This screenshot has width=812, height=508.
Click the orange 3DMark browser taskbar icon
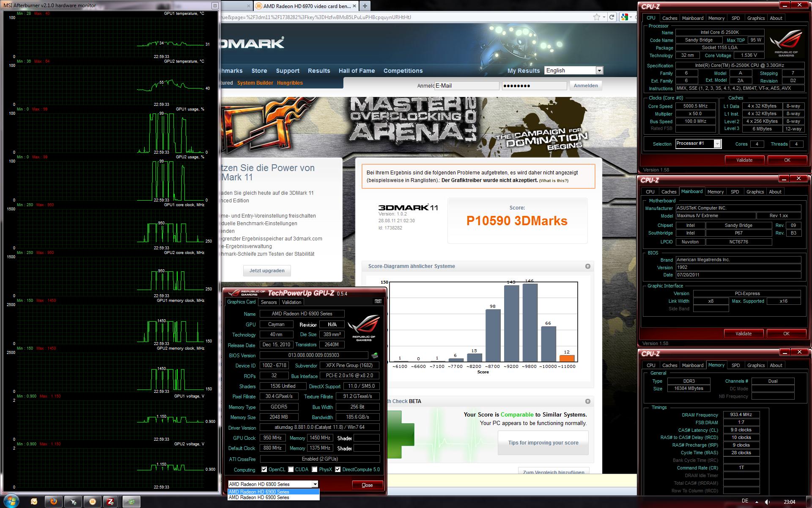tap(92, 502)
